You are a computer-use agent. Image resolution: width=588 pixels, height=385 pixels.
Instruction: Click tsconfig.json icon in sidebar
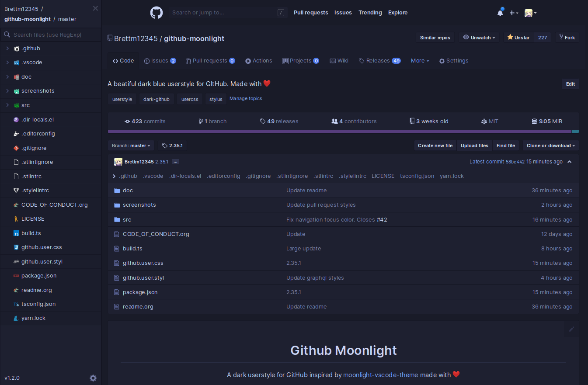coord(16,304)
